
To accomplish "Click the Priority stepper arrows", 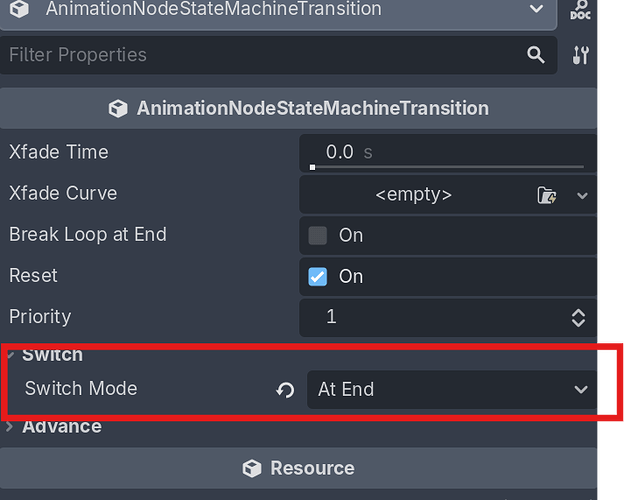I will coord(578,318).
